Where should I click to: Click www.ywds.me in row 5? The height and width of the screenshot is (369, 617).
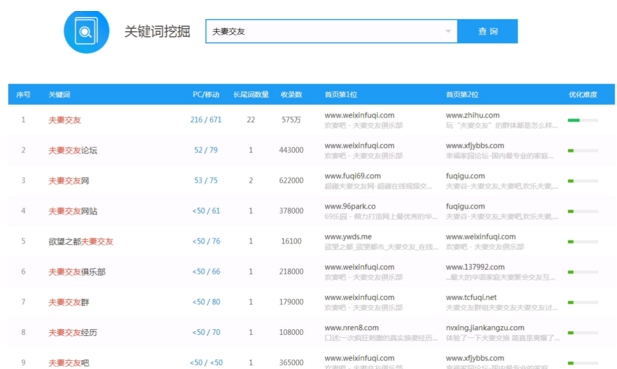click(x=348, y=236)
